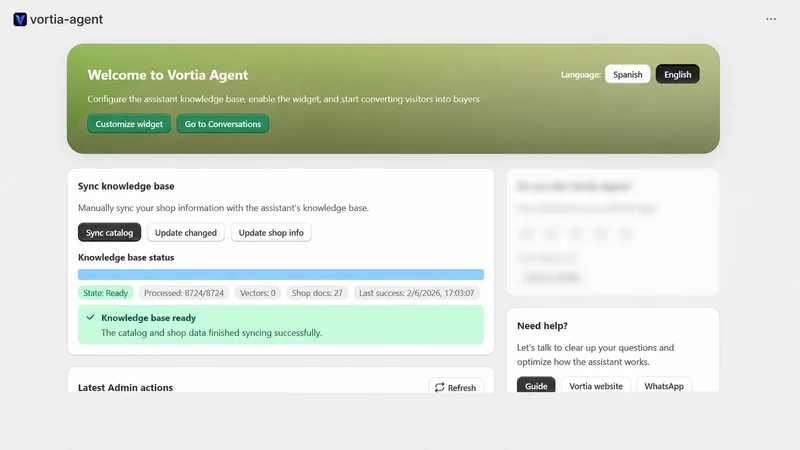This screenshot has height=450, width=800.
Task: Click the checkmark icon beside Knowledge base ready
Action: point(90,317)
